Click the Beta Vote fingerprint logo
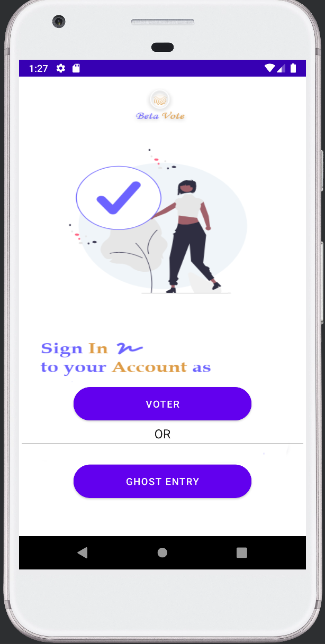The height and width of the screenshot is (644, 325). click(x=160, y=99)
